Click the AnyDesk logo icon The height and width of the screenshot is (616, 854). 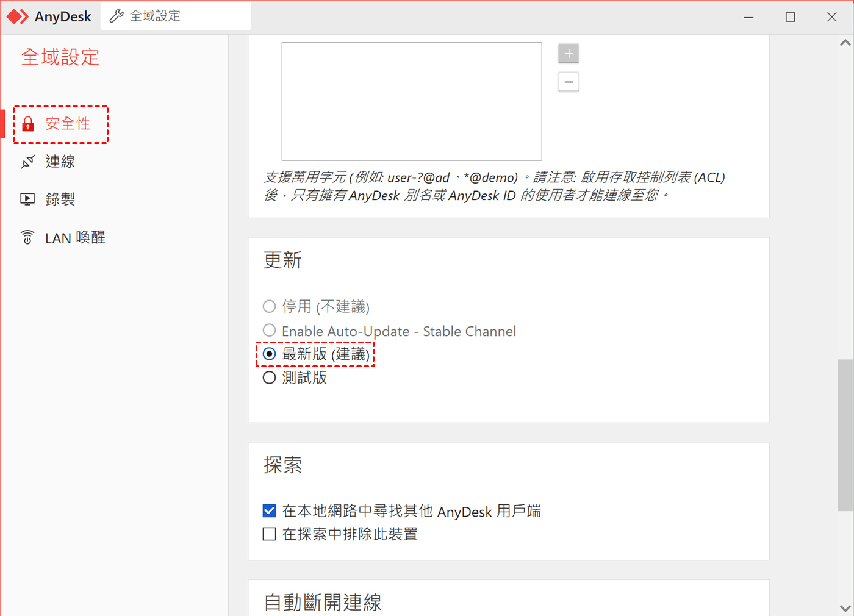click(x=18, y=16)
